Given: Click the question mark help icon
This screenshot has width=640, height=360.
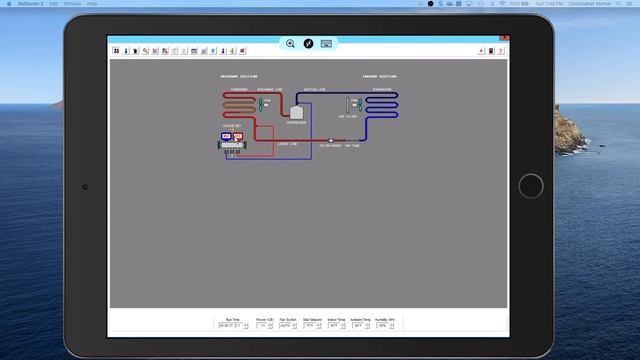Looking at the screenshot, I should [x=501, y=51].
